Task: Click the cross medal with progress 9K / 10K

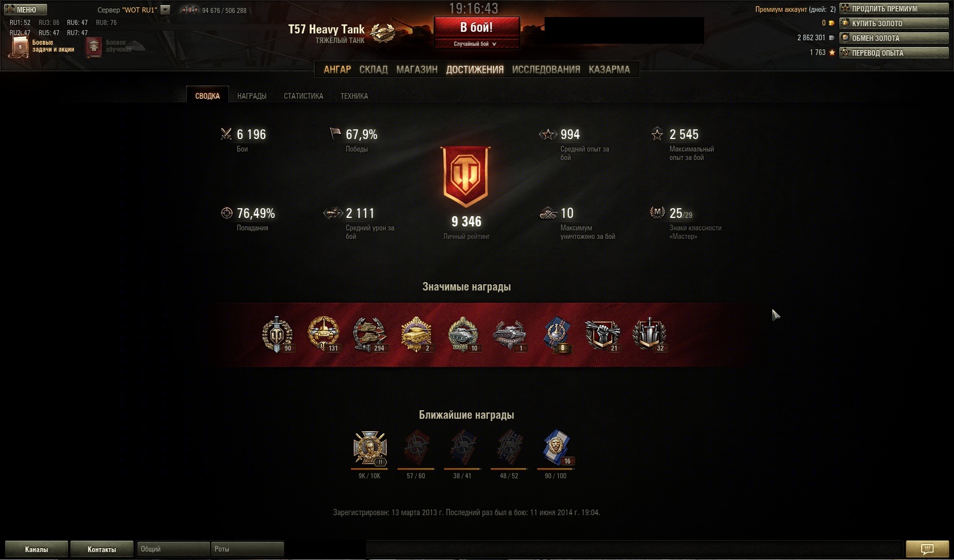Action: click(370, 449)
